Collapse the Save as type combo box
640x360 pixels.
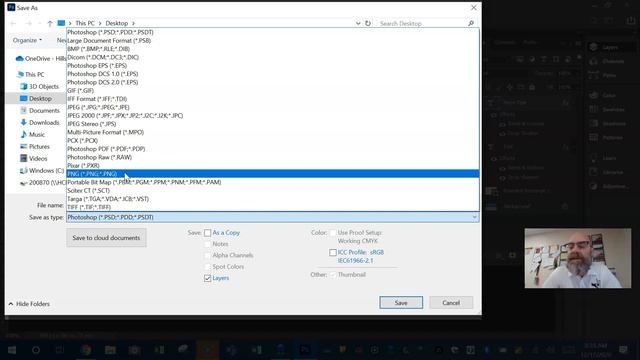click(474, 217)
